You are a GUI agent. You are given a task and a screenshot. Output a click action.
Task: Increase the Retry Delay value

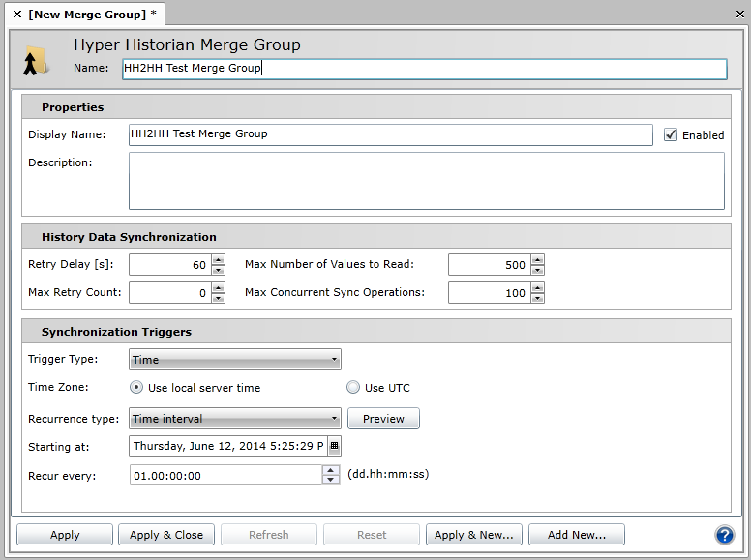(x=219, y=259)
